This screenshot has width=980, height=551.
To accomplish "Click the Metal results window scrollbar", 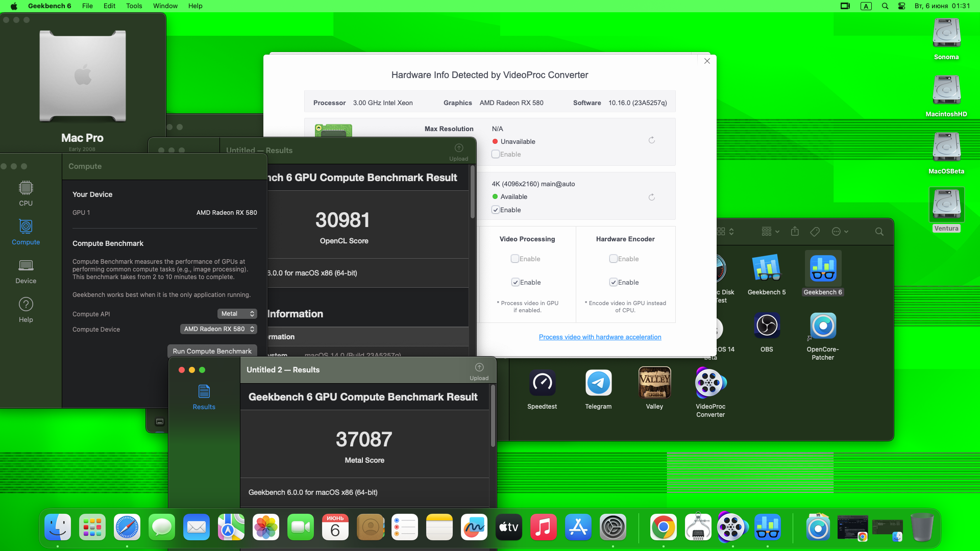I will (x=493, y=416).
